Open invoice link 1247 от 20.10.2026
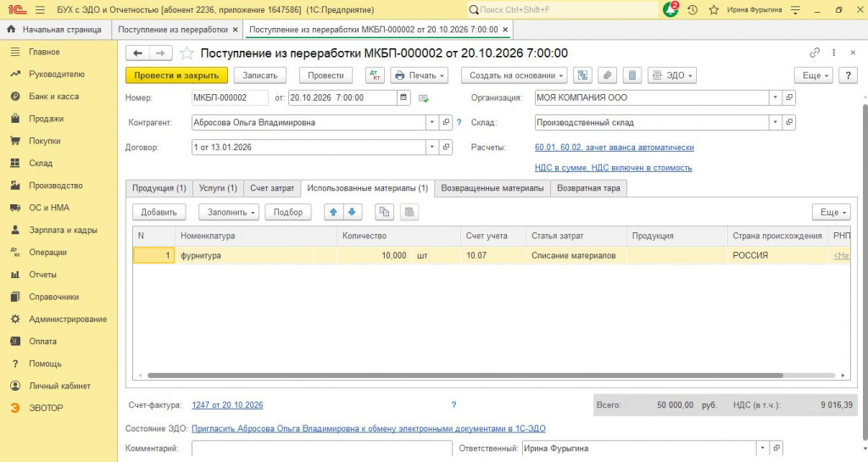868x462 pixels. (x=227, y=405)
